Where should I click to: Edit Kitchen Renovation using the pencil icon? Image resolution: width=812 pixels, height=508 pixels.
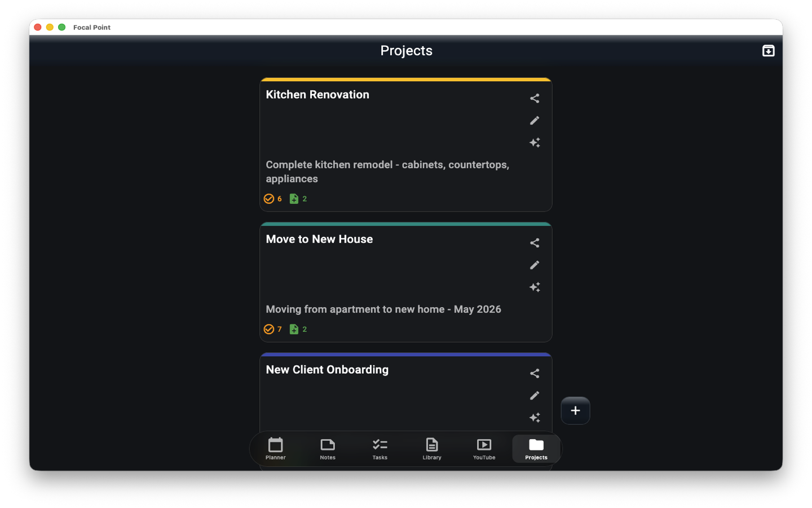(535, 120)
